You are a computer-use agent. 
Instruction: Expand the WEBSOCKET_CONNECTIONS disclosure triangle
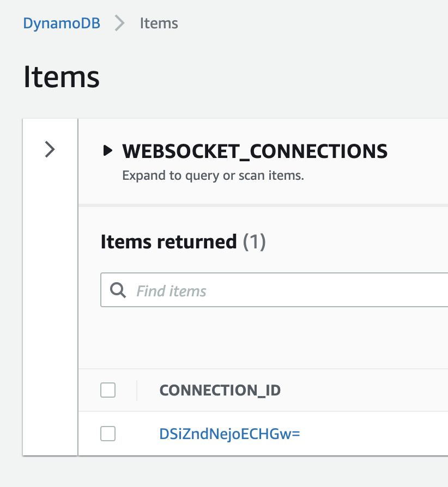pyautogui.click(x=107, y=151)
